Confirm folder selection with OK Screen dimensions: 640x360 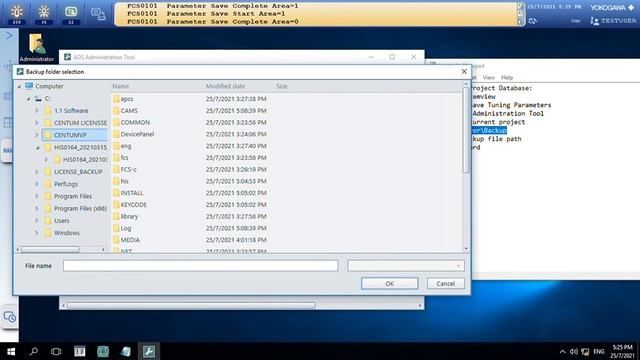point(389,283)
